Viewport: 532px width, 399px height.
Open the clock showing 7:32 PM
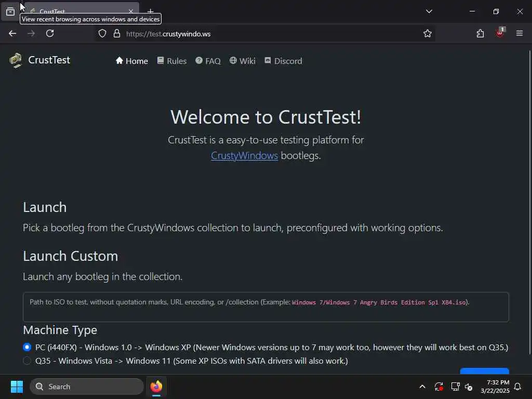(x=495, y=387)
